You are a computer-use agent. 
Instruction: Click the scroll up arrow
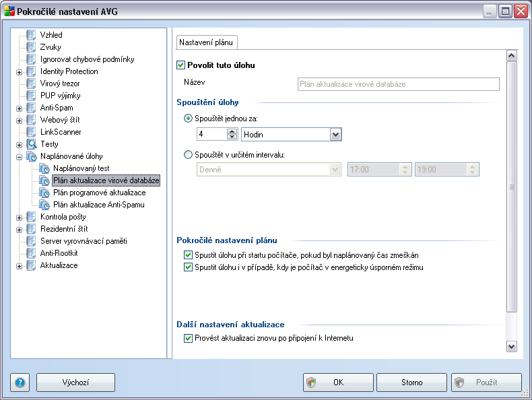(512, 56)
